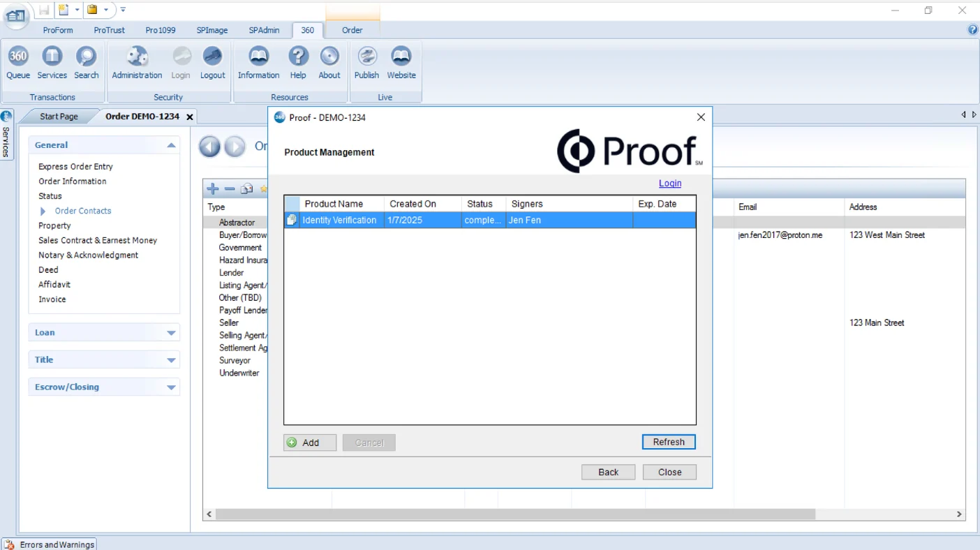Expand the Title section
This screenshot has height=550, width=980.
171,360
